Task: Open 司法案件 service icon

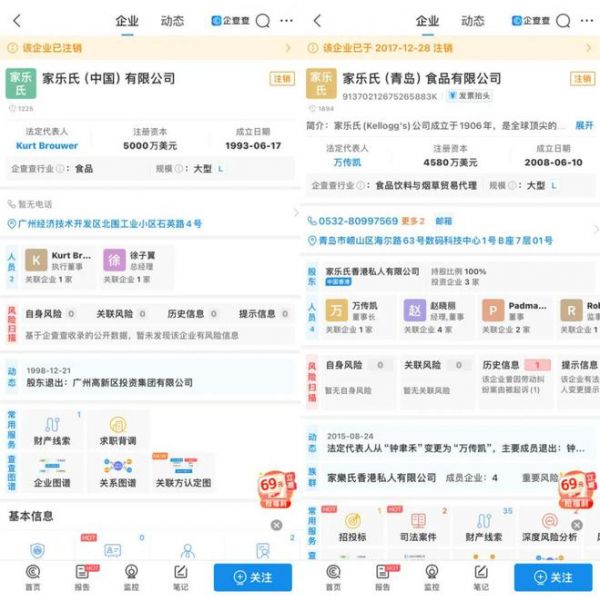Action: click(418, 527)
